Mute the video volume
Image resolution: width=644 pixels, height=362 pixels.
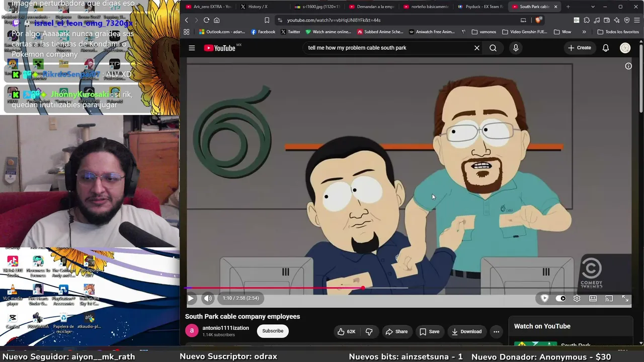pos(208,298)
